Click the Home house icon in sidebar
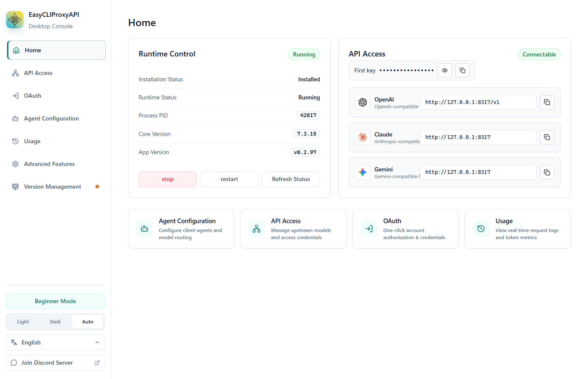588x379 pixels. 16,50
